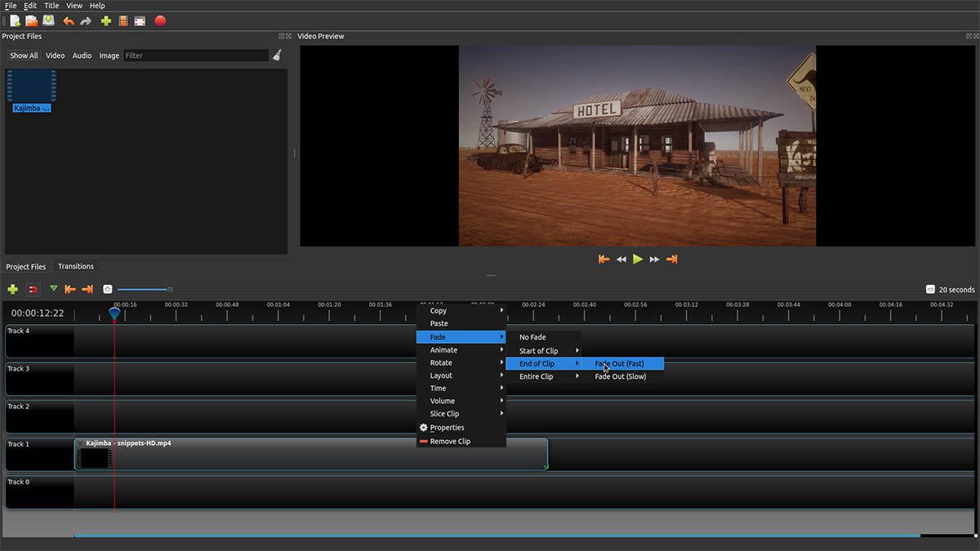Viewport: 980px width, 551px height.
Task: Expand the Entire Clip submenu
Action: pos(544,376)
